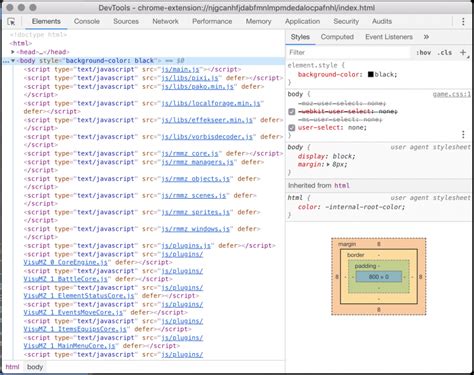Click the element.style rule selector
474x375 pixels.
tap(313, 65)
